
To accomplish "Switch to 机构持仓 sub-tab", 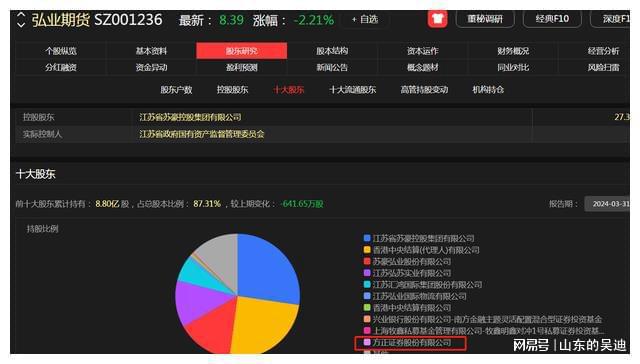I will 488,90.
